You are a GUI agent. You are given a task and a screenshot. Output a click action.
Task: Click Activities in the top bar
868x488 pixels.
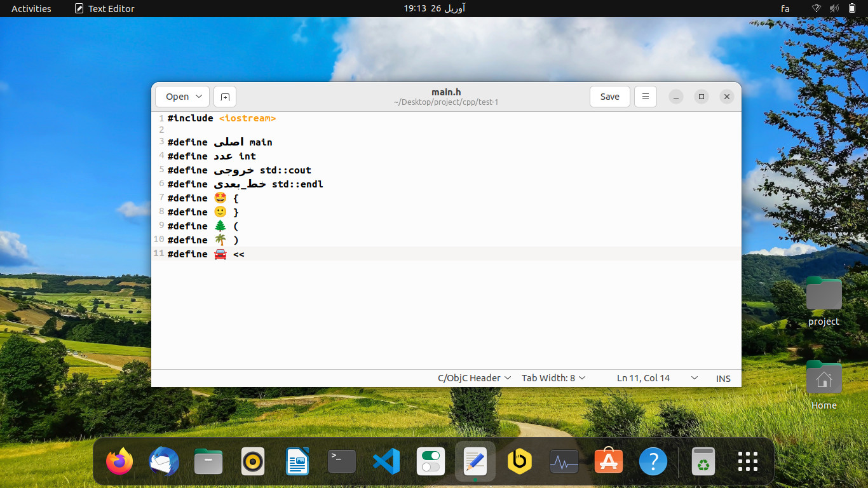(31, 8)
